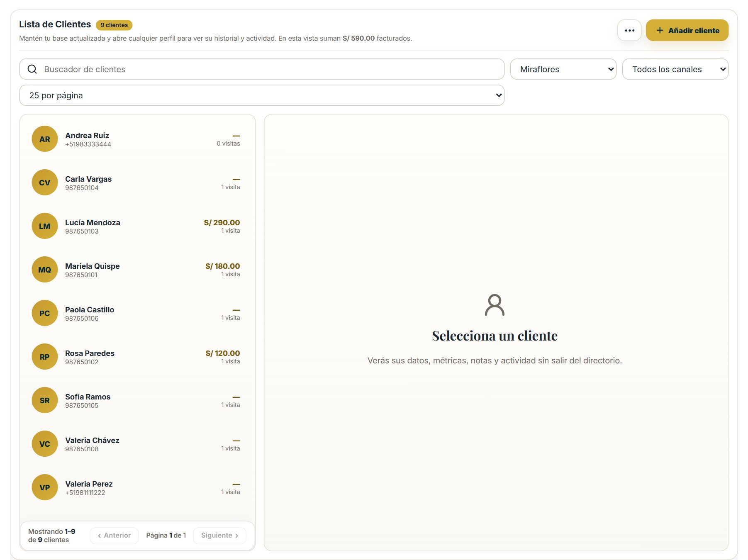Open the Miraflores location dropdown
Screen dimensions: 748x560
pos(563,69)
